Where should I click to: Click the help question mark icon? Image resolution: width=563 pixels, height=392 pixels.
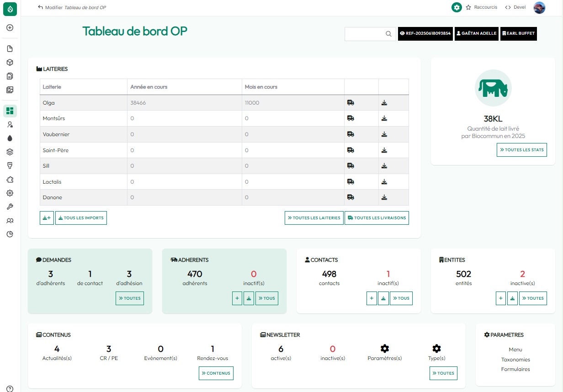(10, 389)
